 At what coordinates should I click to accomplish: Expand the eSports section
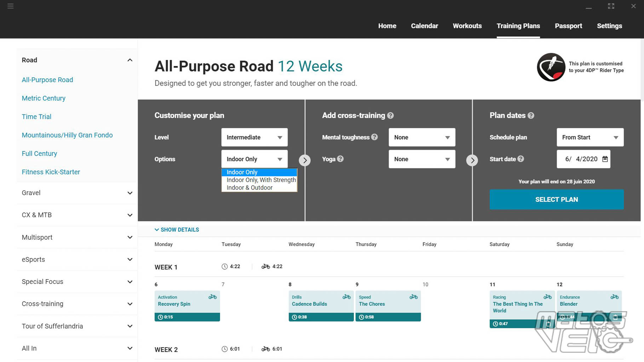pyautogui.click(x=130, y=259)
